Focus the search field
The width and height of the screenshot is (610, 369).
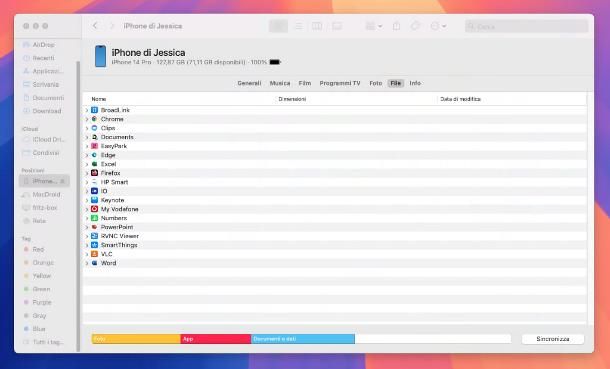coord(526,26)
